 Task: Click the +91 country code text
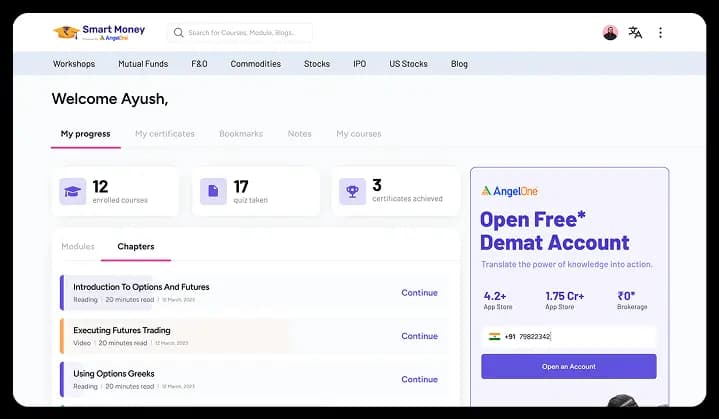tap(510, 336)
